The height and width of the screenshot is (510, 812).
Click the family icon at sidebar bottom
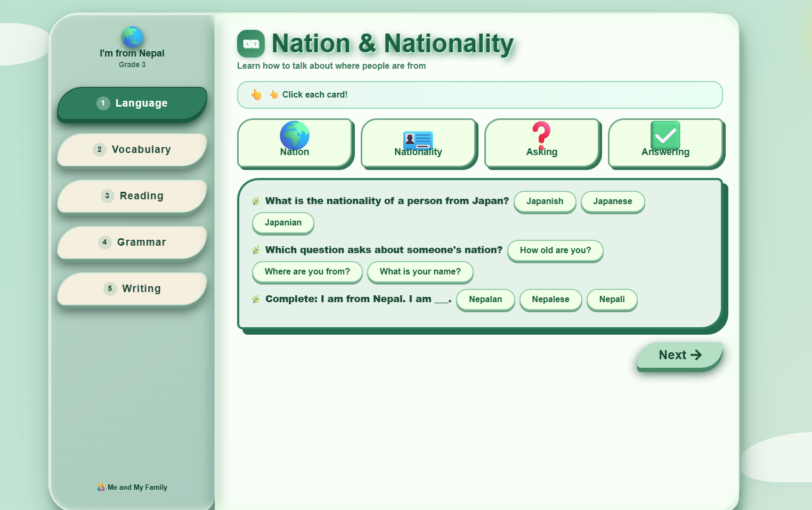click(101, 487)
